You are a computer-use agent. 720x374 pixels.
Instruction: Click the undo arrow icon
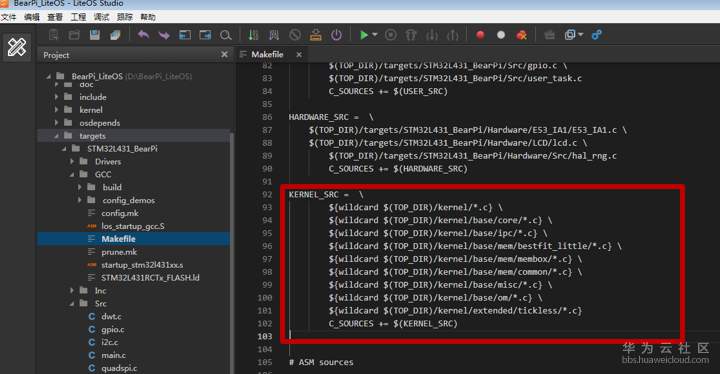(143, 35)
